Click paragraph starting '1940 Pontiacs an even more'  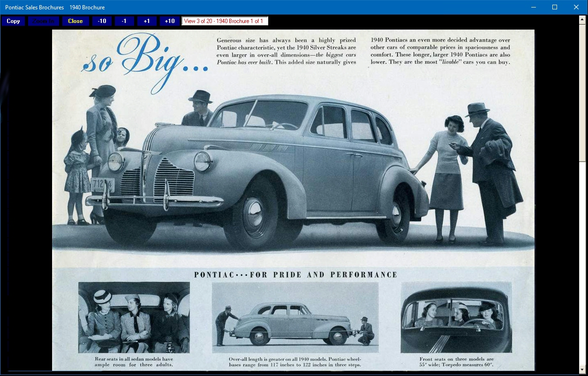[440, 51]
